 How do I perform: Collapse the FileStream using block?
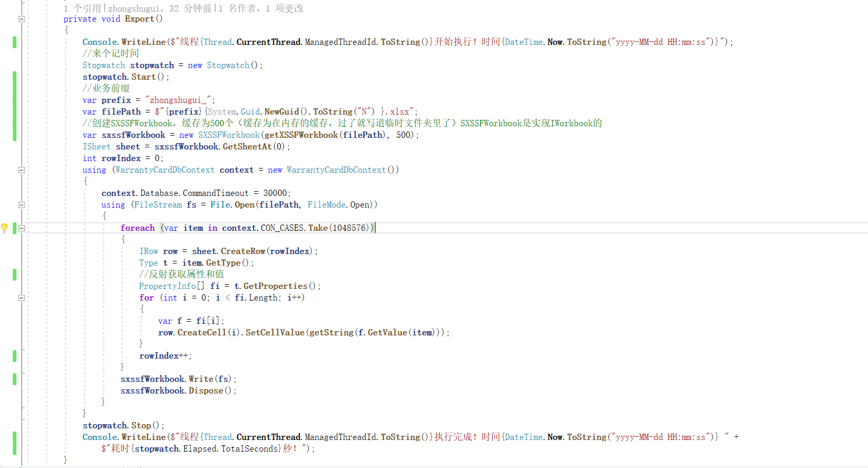coord(22,205)
